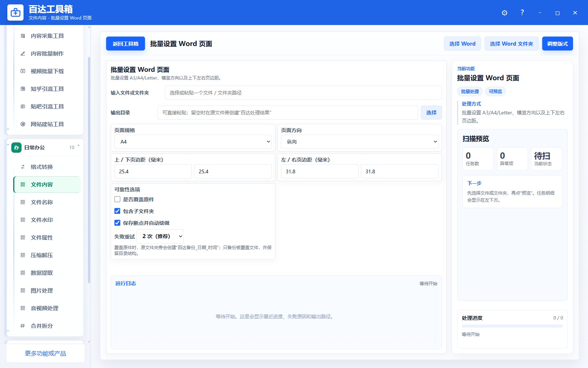Select 文件名称 in the sidebar
Screen dimensions: 588x368
coord(47,202)
